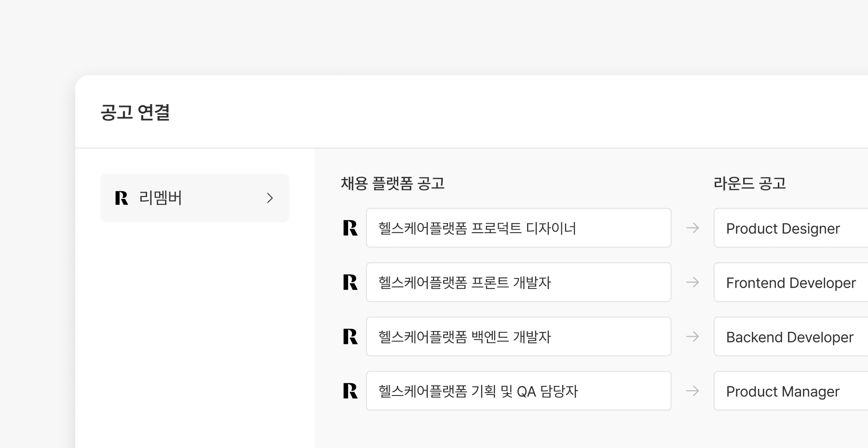The image size is (868, 448).
Task: Click arrow icon pointing to Backend Developer
Action: (x=692, y=337)
